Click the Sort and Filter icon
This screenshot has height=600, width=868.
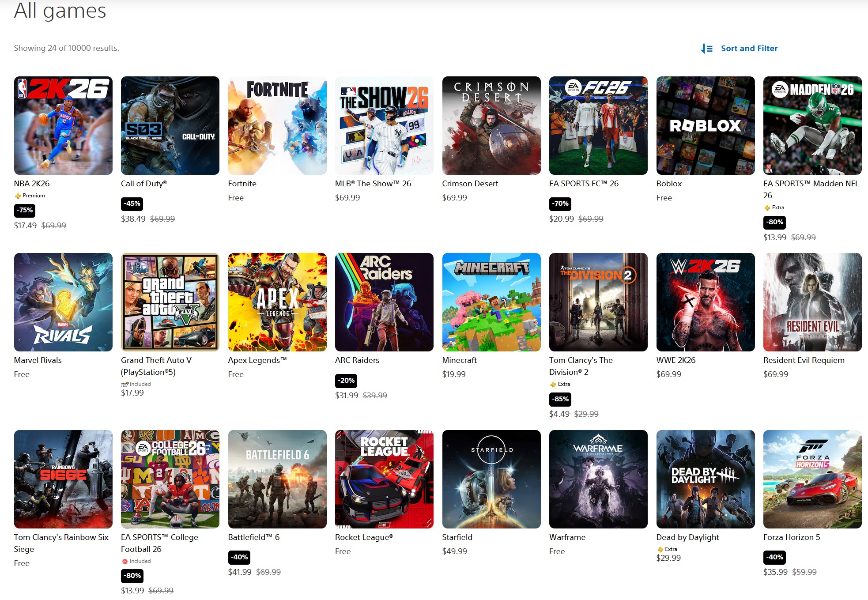(706, 49)
